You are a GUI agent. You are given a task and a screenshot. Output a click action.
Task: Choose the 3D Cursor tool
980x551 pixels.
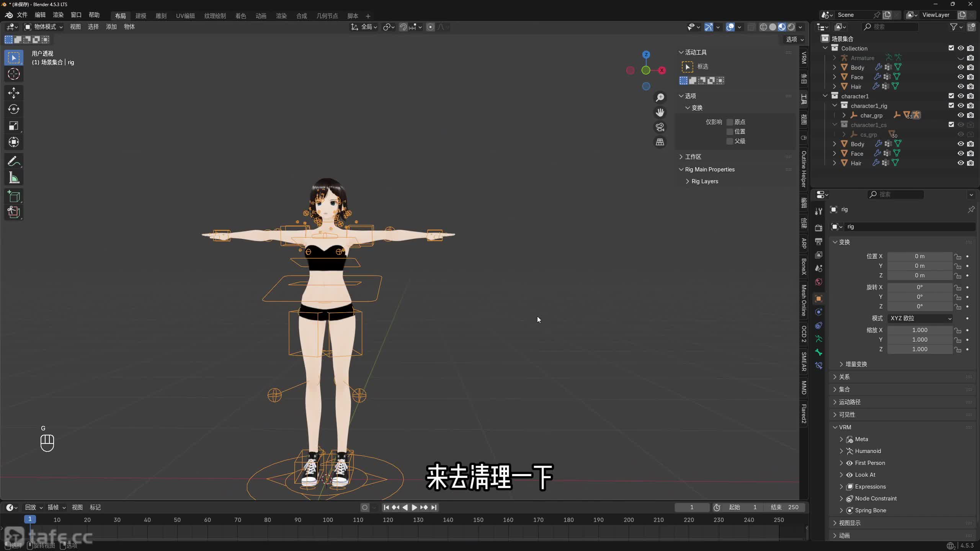point(14,74)
